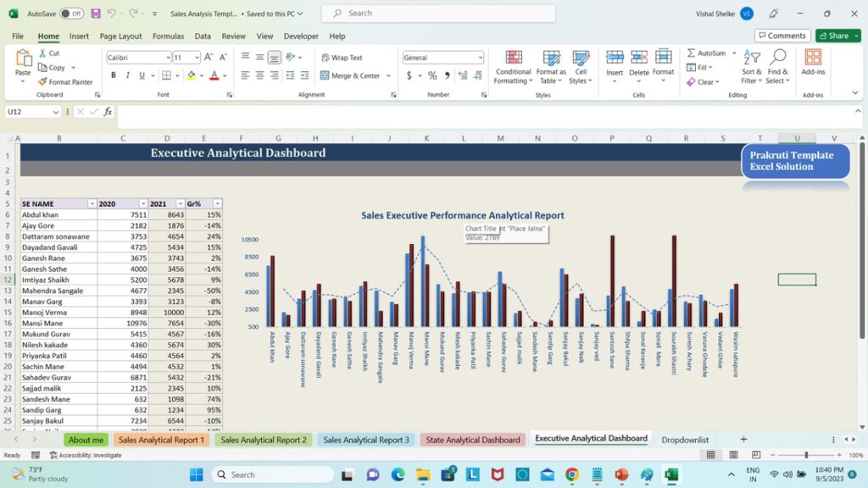Click the Share button
Image resolution: width=868 pixels, height=488 pixels.
point(837,36)
